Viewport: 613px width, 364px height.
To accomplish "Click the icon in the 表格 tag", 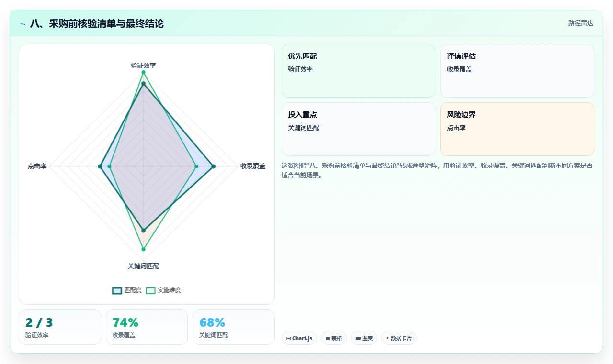I will tap(328, 338).
